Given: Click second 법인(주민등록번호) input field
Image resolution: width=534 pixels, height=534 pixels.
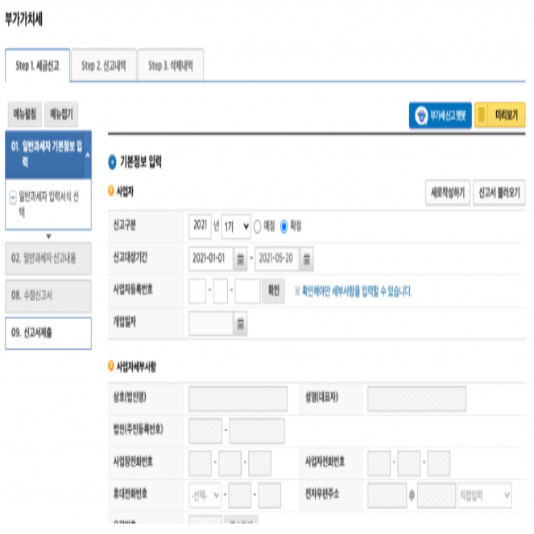Looking at the screenshot, I should coord(257,431).
